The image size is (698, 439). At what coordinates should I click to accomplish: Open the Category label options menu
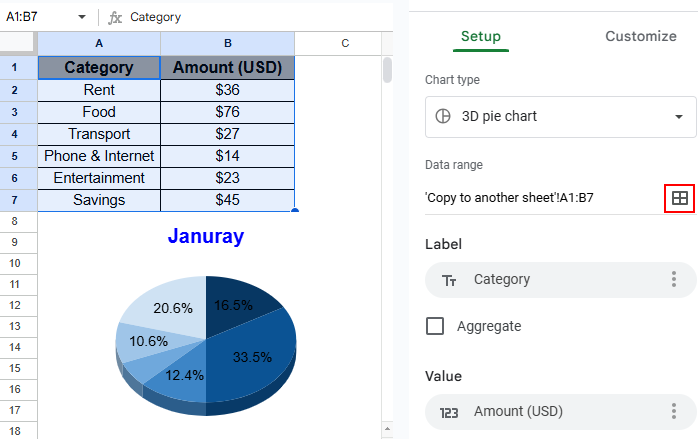pos(674,279)
